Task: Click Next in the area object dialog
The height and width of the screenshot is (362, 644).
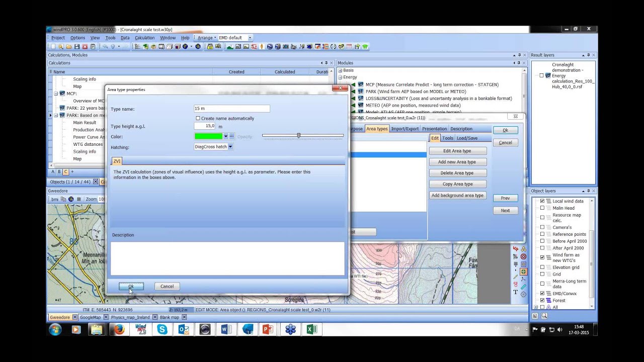Action: pyautogui.click(x=505, y=211)
